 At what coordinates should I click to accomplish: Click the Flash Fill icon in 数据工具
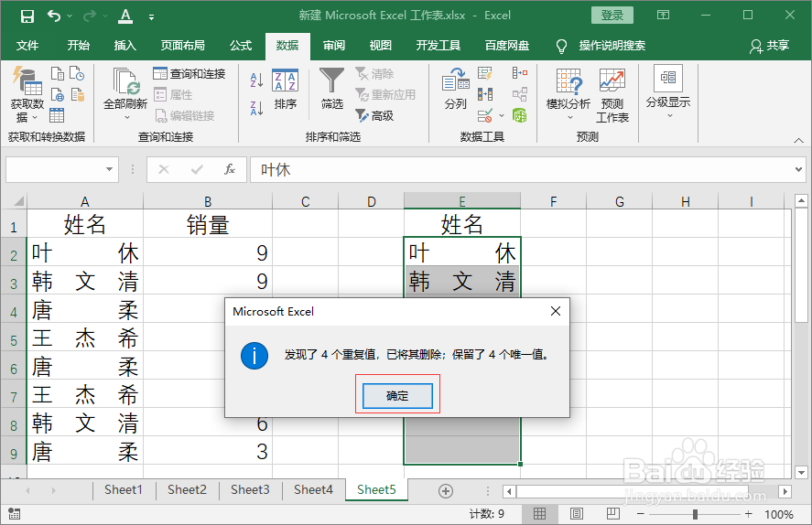484,73
